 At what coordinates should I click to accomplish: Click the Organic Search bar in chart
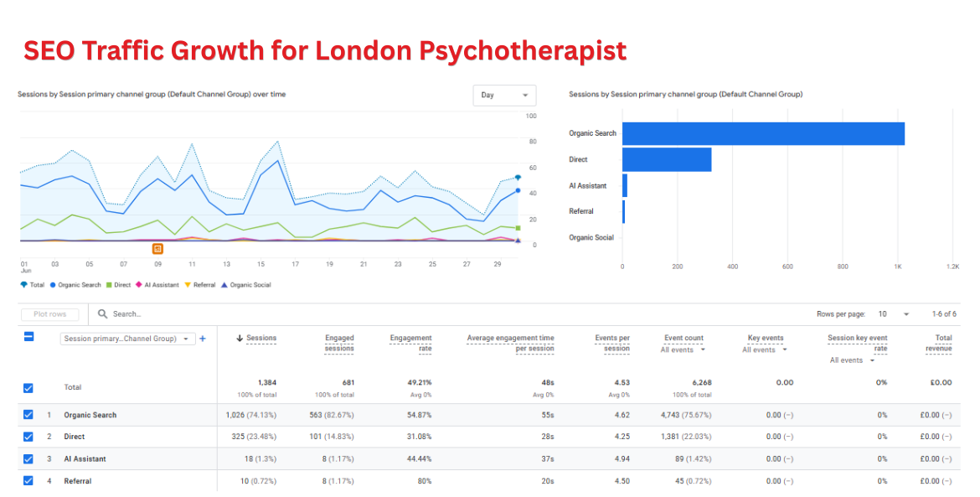pos(763,134)
